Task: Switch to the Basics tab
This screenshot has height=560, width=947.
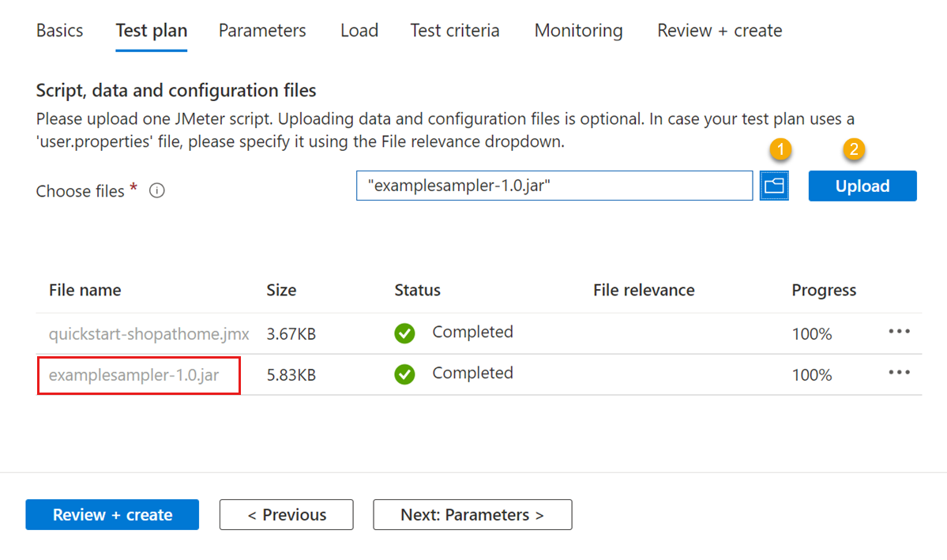Action: [59, 30]
